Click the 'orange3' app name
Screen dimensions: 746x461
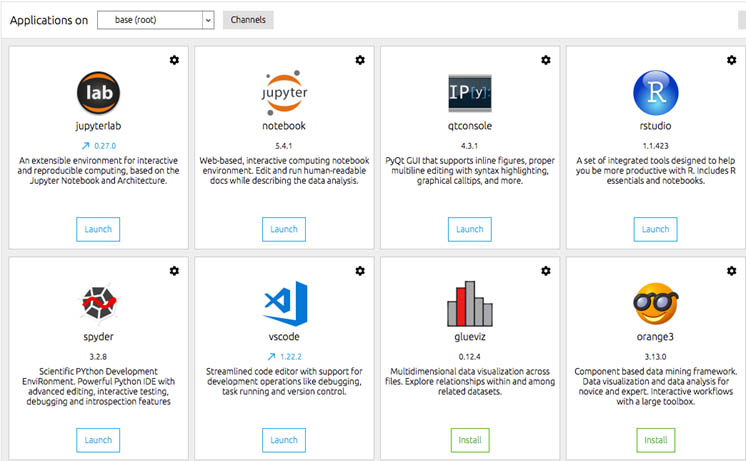click(x=656, y=337)
